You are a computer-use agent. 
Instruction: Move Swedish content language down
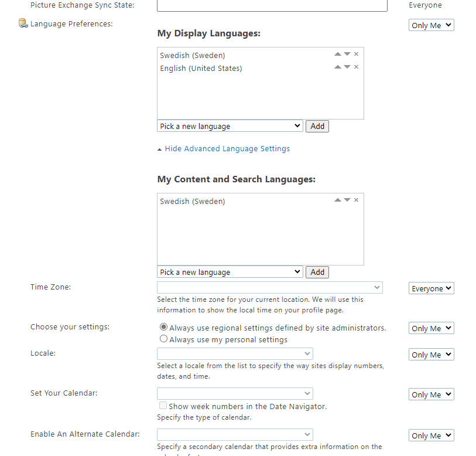click(x=347, y=200)
